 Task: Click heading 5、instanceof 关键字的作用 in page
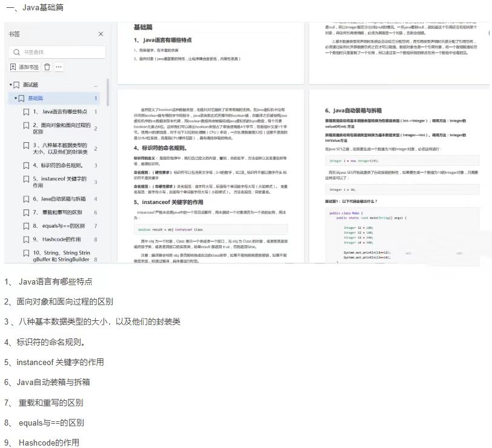168,202
